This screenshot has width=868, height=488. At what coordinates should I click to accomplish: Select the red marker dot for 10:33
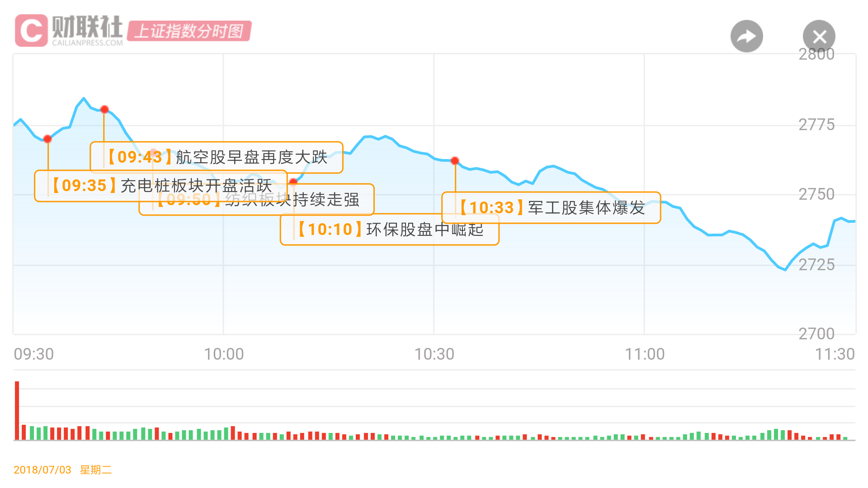pyautogui.click(x=455, y=160)
